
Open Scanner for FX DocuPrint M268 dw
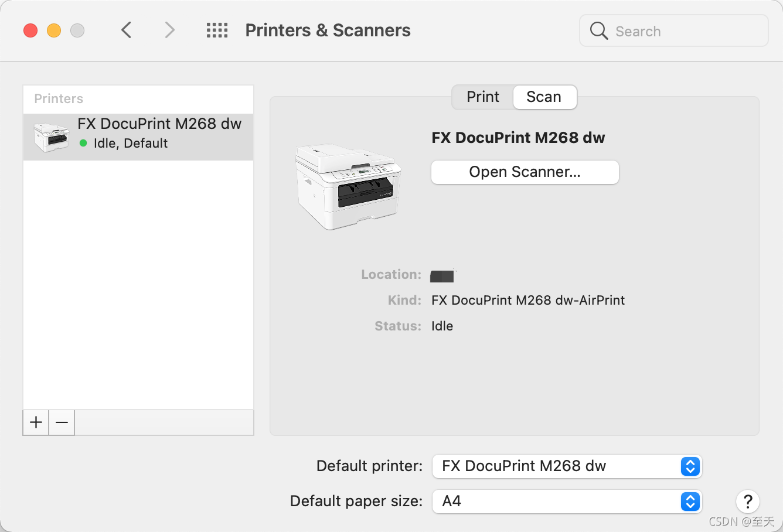point(525,172)
